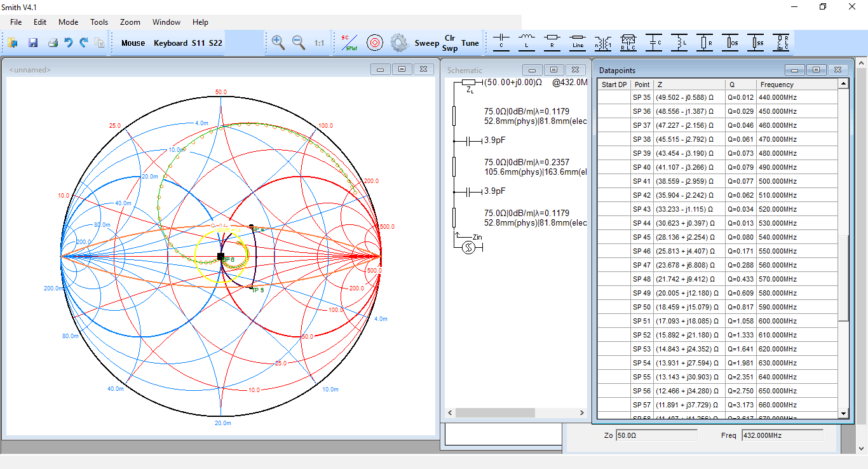Add a transformer element
868x469 pixels.
click(x=603, y=43)
